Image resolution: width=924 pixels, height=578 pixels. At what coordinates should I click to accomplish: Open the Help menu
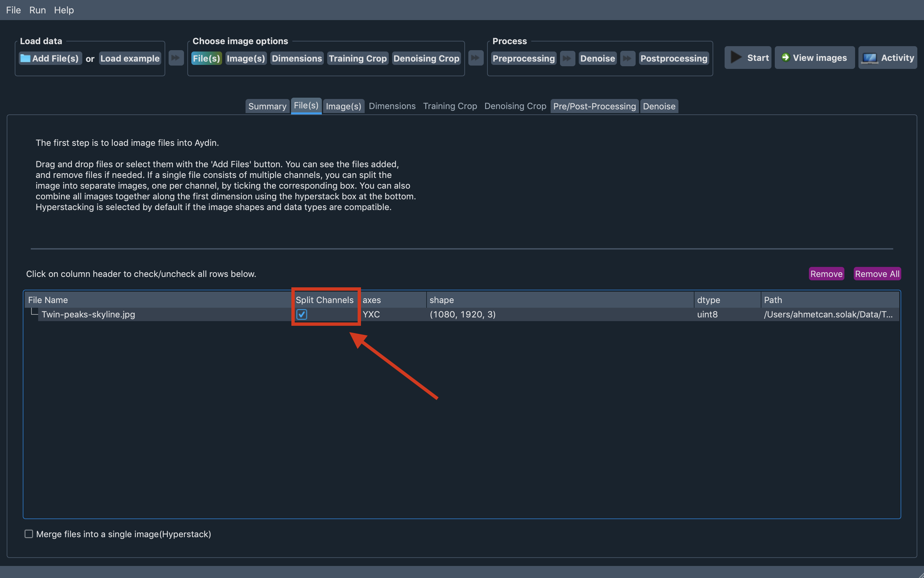tap(64, 10)
